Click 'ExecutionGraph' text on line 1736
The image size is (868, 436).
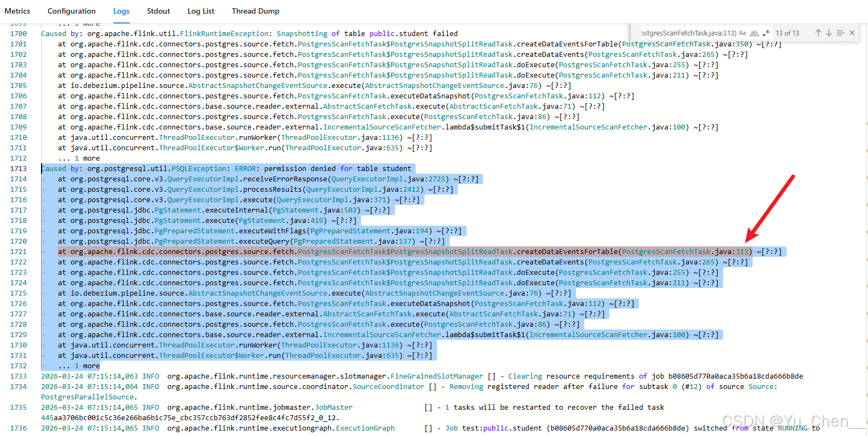click(365, 428)
